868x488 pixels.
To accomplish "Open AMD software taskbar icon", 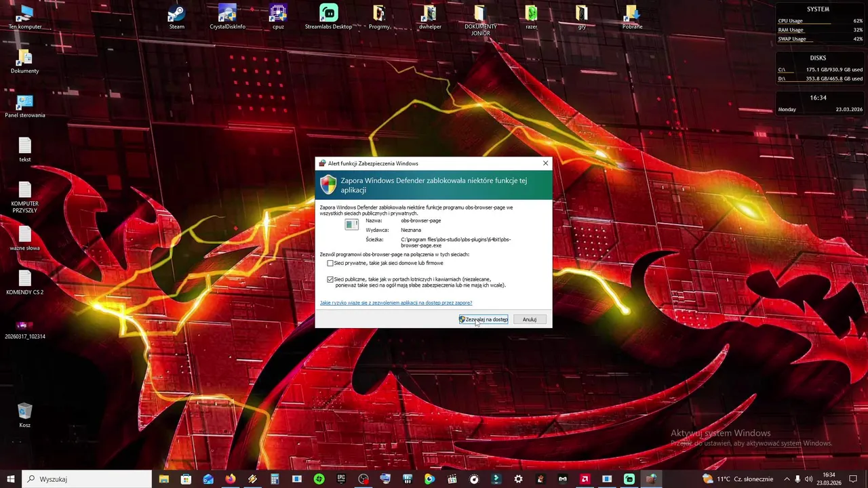I will point(585,479).
